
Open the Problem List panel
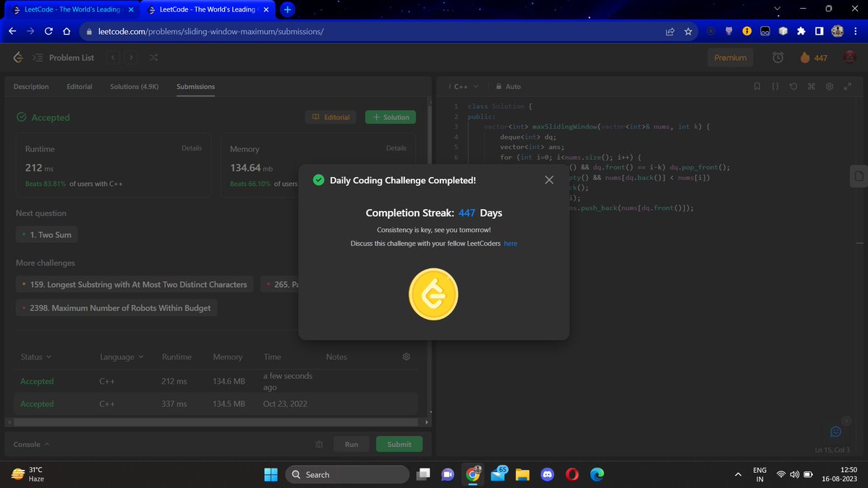click(64, 58)
